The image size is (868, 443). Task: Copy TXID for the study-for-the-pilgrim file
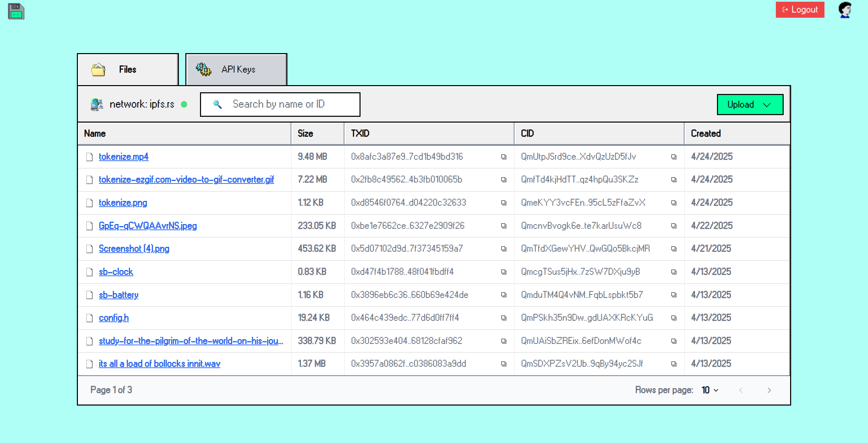click(x=504, y=341)
